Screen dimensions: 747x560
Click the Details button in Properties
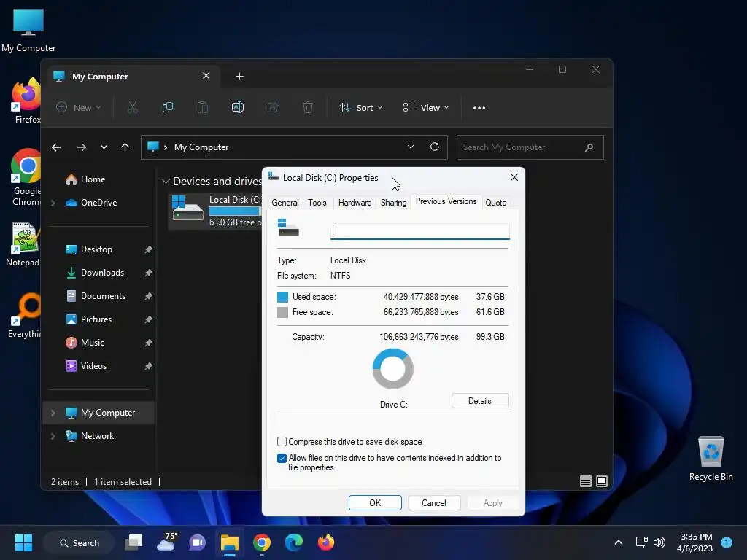click(480, 401)
